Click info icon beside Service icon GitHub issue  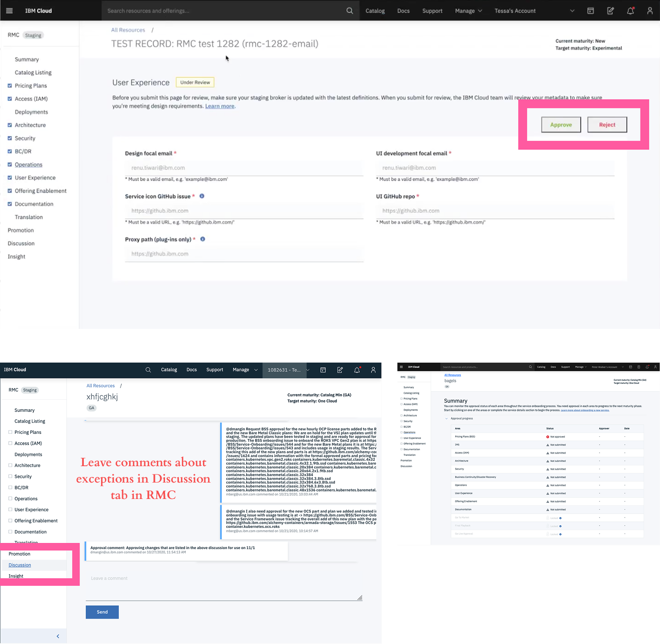(202, 196)
